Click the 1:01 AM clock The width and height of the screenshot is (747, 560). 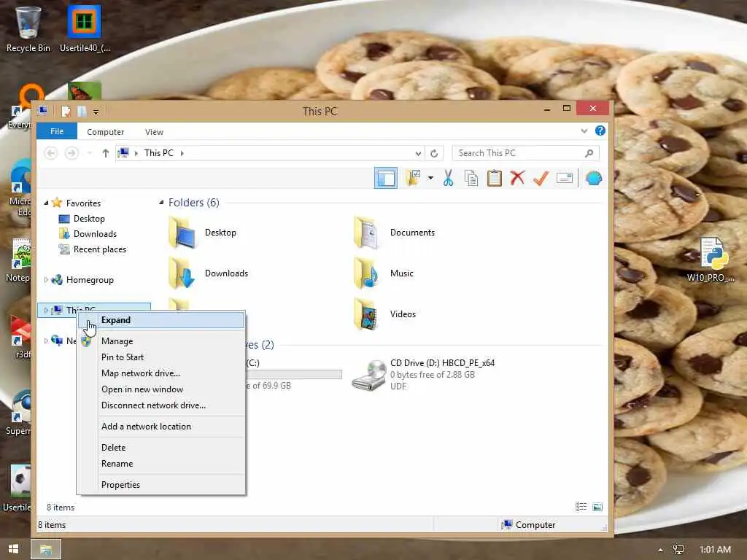715,550
